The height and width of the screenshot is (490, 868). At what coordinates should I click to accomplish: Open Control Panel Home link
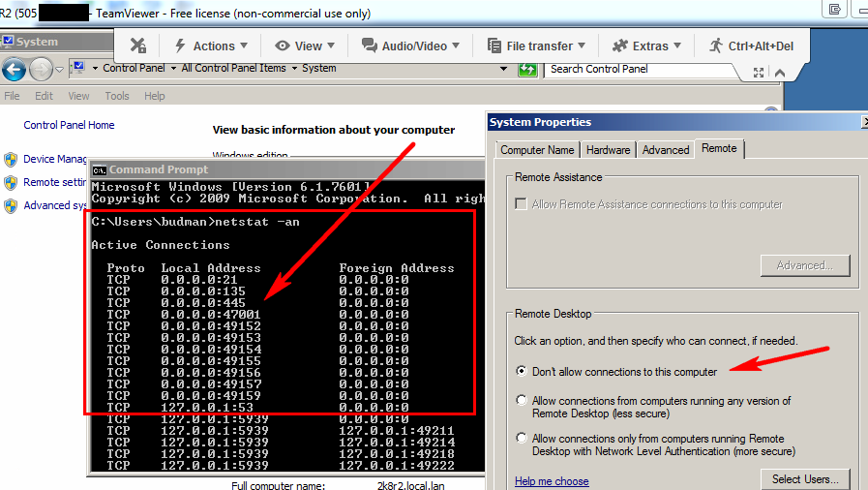point(69,125)
